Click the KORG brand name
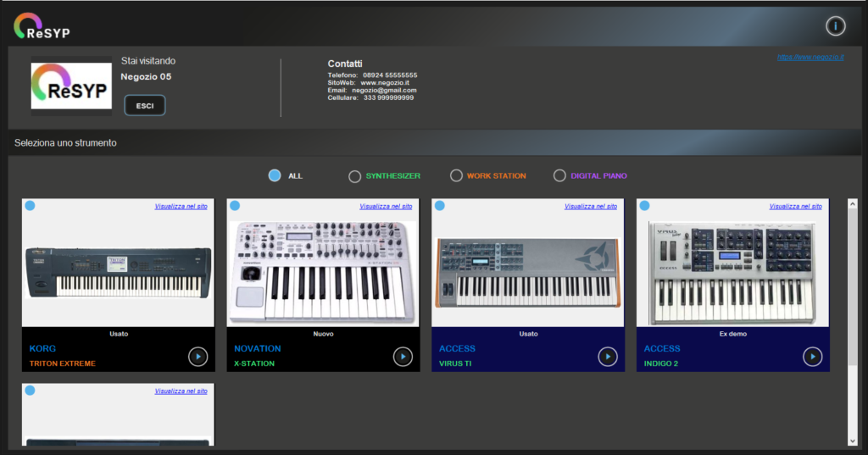This screenshot has height=455, width=868. click(42, 349)
